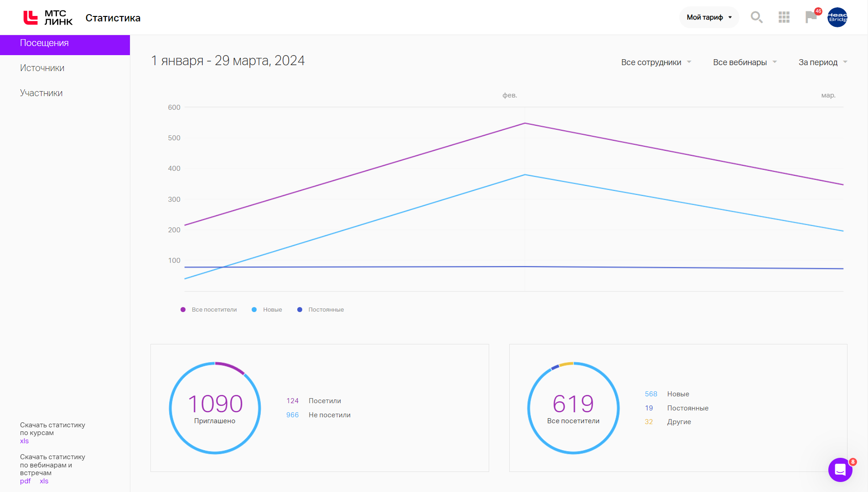Open the search magnifier icon
This screenshot has height=492, width=868.
757,17
